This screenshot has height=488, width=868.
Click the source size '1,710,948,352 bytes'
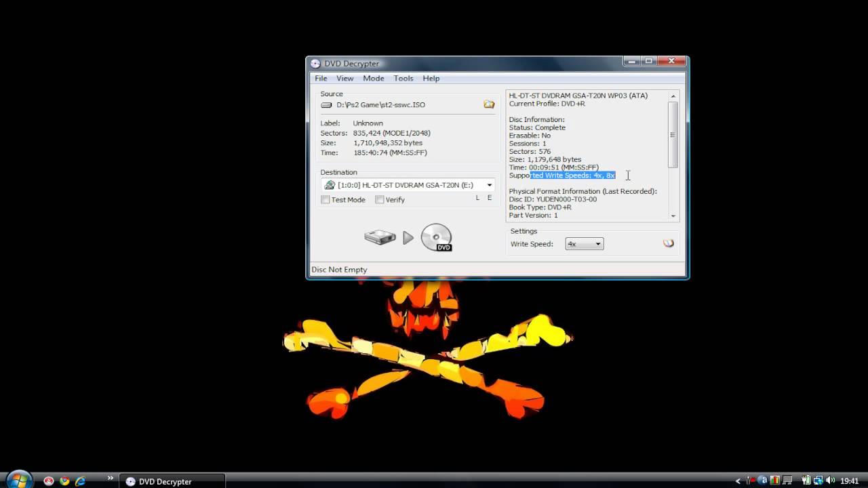click(x=388, y=143)
